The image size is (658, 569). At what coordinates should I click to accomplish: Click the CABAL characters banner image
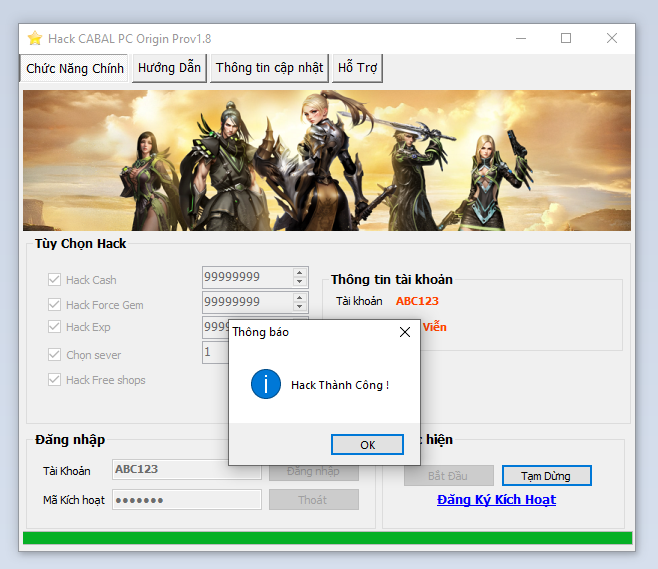pyautogui.click(x=327, y=160)
